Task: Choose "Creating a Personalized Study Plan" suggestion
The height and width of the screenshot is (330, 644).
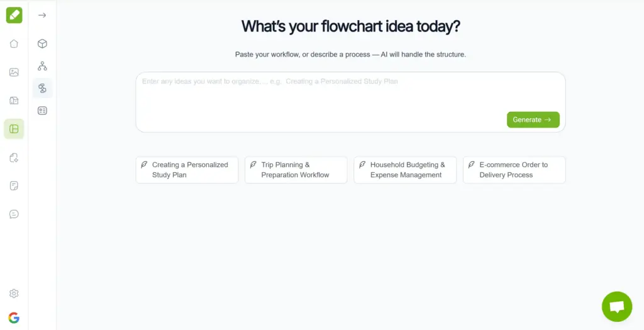Action: pos(187,170)
